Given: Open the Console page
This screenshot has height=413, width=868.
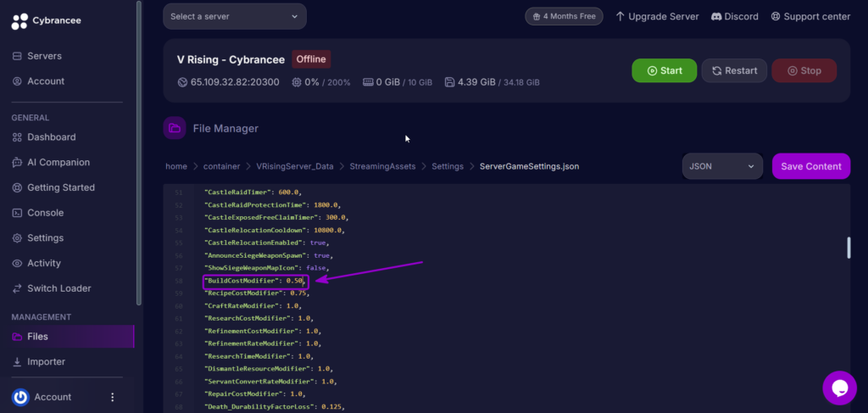Looking at the screenshot, I should (37, 213).
